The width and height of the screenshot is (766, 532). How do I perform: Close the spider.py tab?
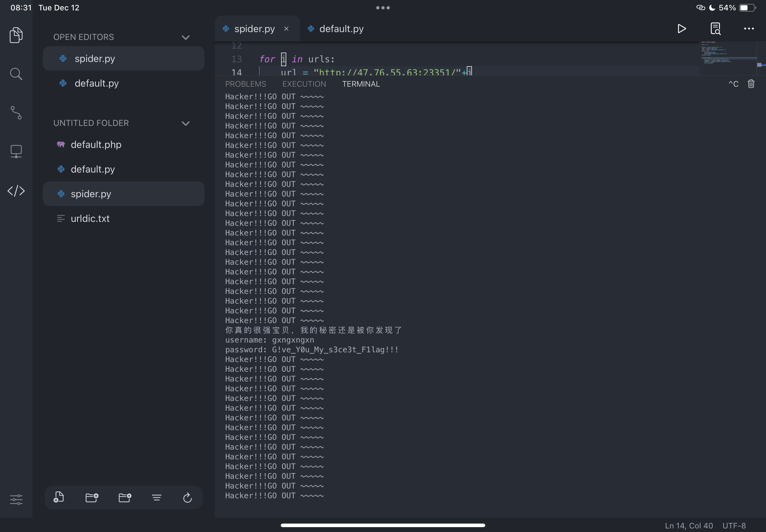tap(286, 29)
